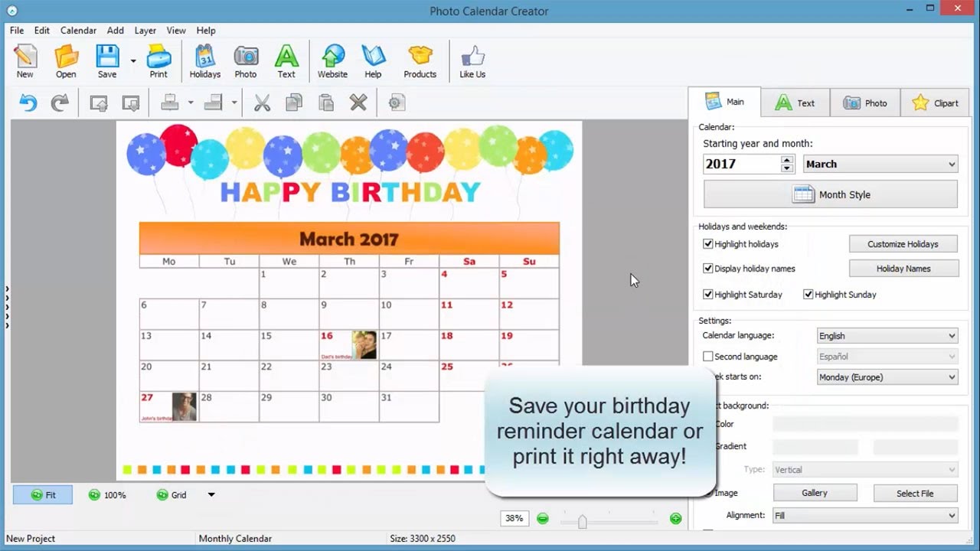
Task: Visit the Website icon
Action: (332, 61)
